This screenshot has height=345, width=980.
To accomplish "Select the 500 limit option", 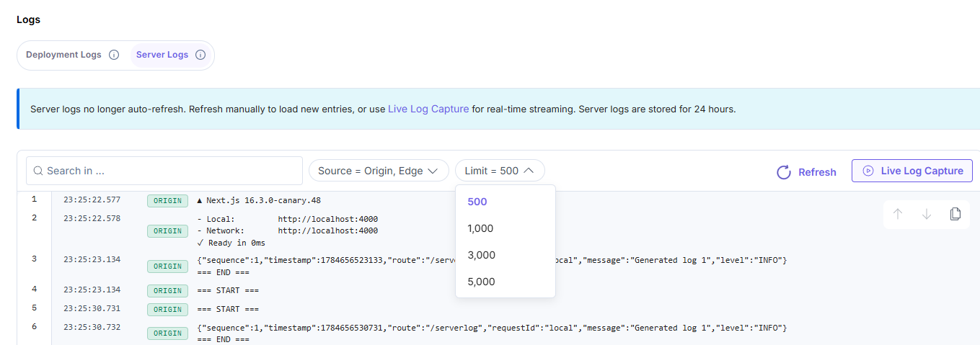I will pyautogui.click(x=506, y=202).
